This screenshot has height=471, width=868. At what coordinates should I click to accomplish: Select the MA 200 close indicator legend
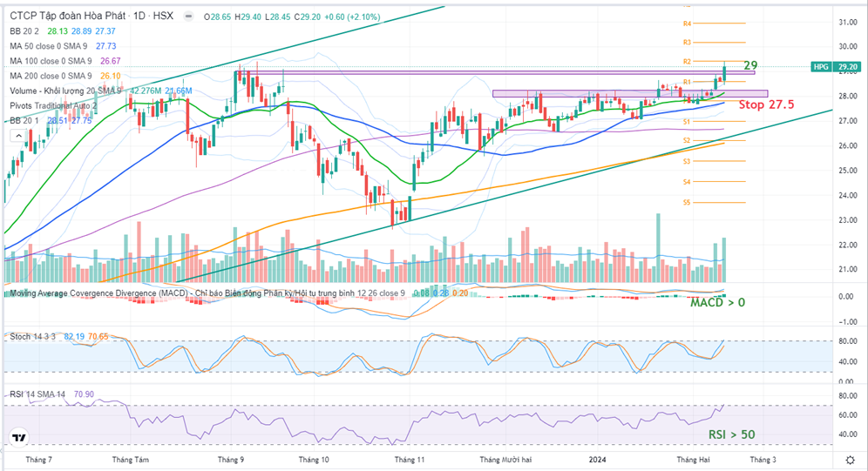tap(51, 77)
